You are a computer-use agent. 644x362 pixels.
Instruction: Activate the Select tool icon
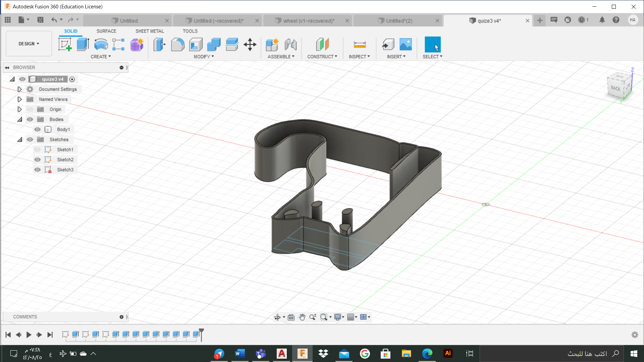[x=433, y=44]
